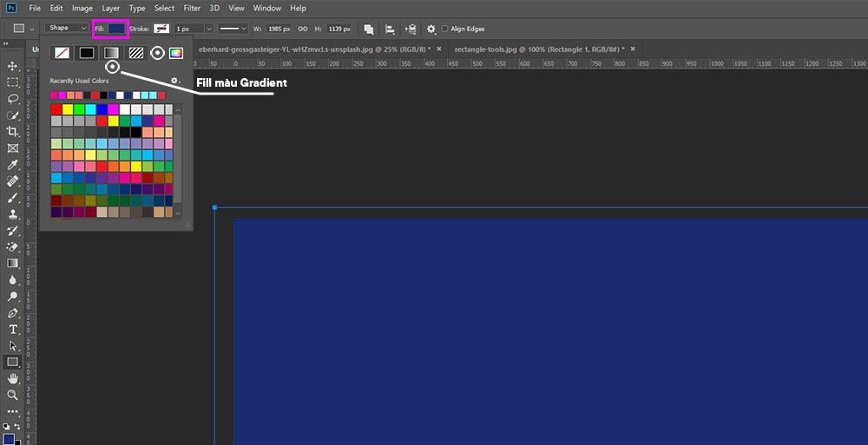Select the Lasso tool
Viewport: 868px width, 445px height.
pos(13,99)
